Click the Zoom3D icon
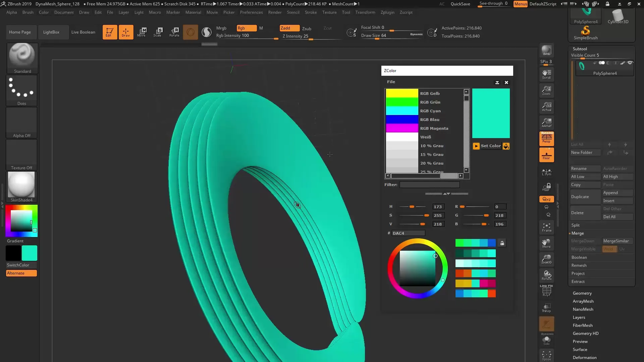The height and width of the screenshot is (362, 644). coord(546,259)
